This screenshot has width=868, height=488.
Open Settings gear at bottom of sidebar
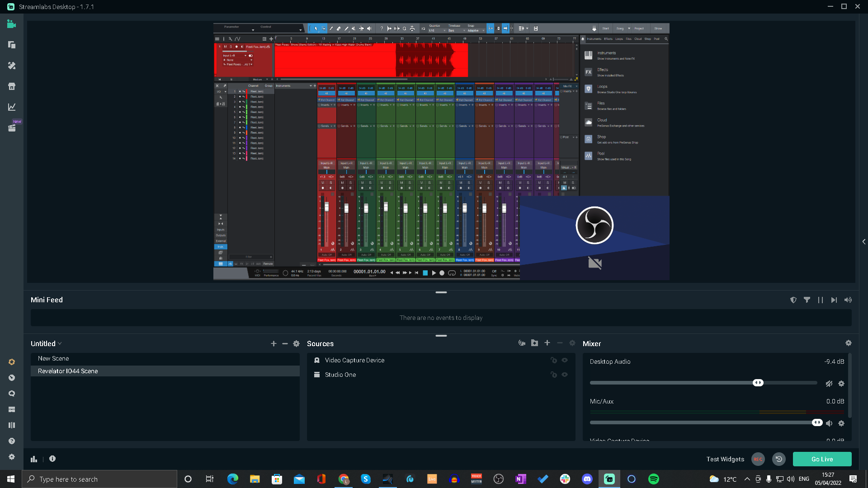(12, 457)
